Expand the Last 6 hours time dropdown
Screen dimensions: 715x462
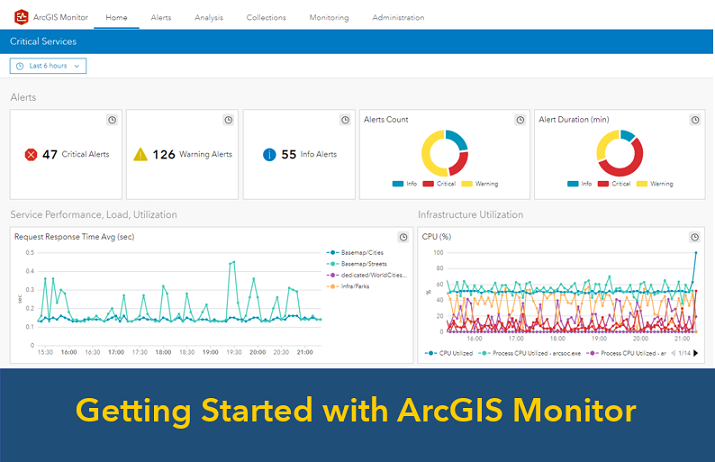pyautogui.click(x=48, y=66)
